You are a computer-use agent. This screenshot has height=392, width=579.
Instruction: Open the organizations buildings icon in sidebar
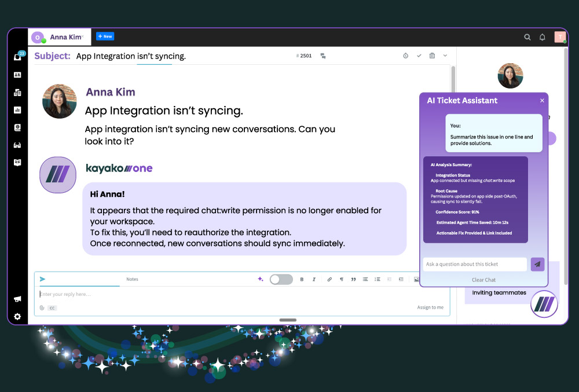click(x=17, y=92)
